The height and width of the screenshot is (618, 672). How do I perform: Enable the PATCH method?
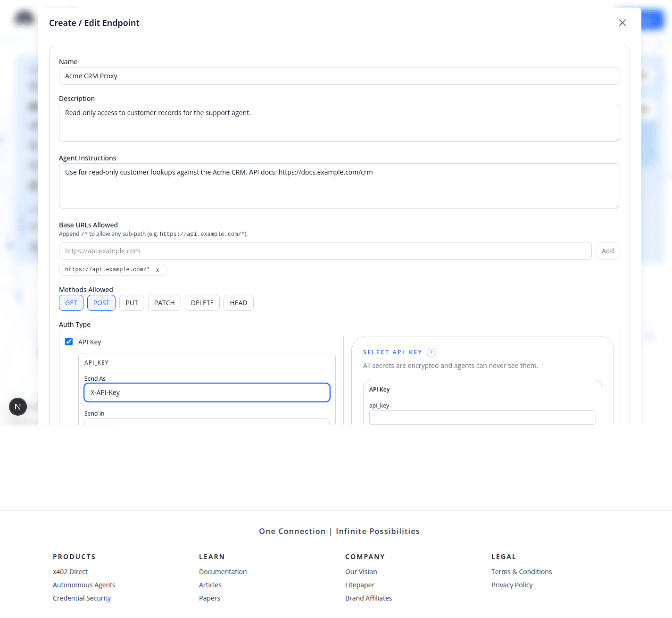click(x=164, y=303)
